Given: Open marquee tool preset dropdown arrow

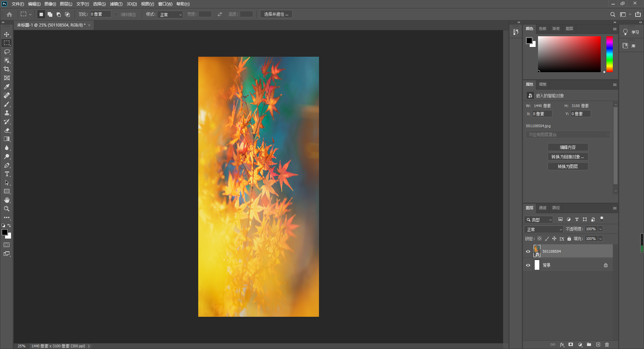Looking at the screenshot, I should tap(30, 14).
